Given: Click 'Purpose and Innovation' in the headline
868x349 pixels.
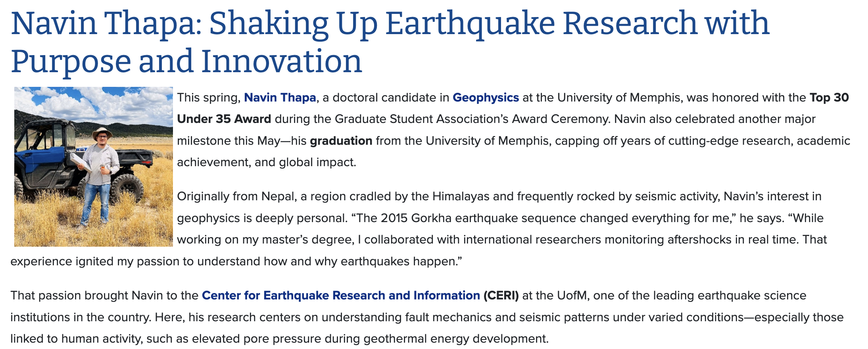Looking at the screenshot, I should [186, 61].
